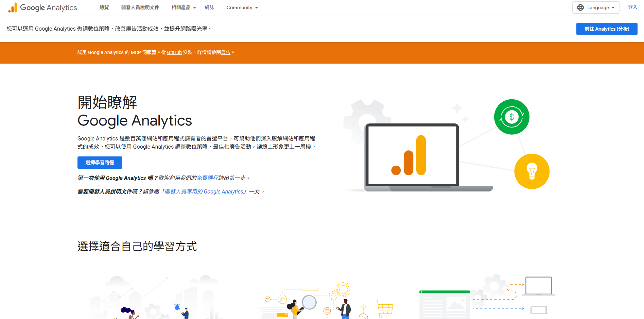Click the green dollar sign circle icon
644x319 pixels.
(511, 117)
